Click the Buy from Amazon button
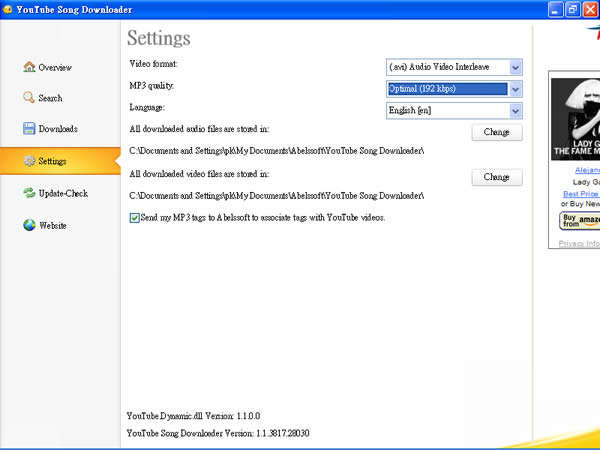The height and width of the screenshot is (450, 600). click(x=579, y=221)
